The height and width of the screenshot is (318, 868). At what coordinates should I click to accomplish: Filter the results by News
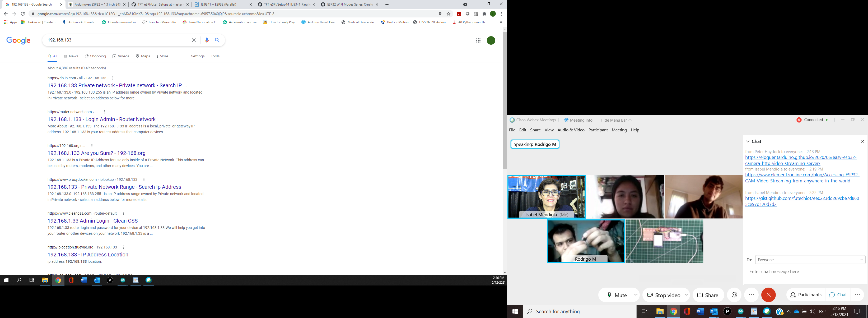coord(71,56)
